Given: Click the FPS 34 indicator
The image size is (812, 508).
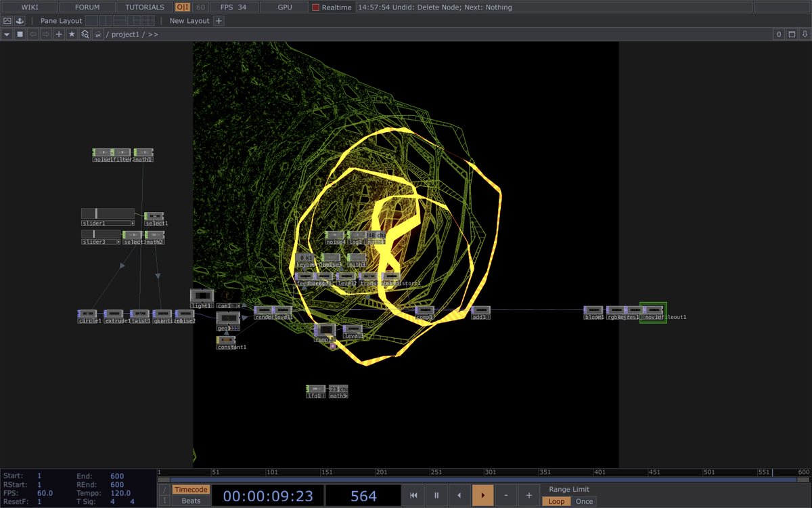Looking at the screenshot, I should 235,7.
